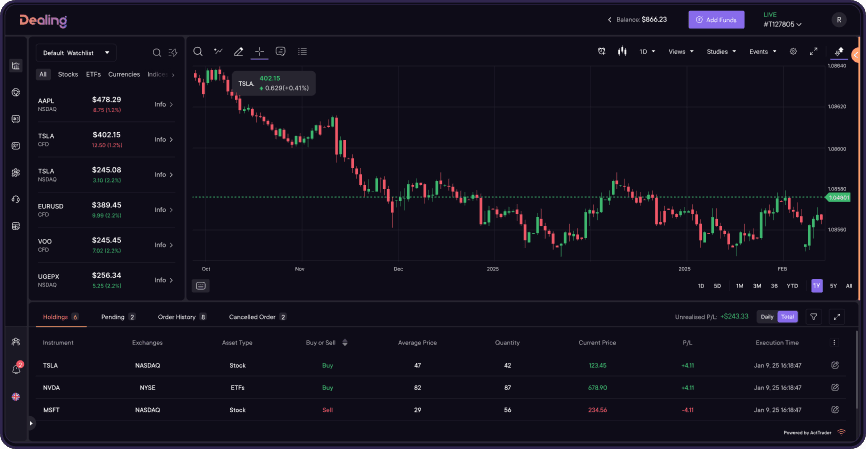The image size is (866, 449).
Task: Click edit icon on the MSFT row
Action: click(835, 410)
